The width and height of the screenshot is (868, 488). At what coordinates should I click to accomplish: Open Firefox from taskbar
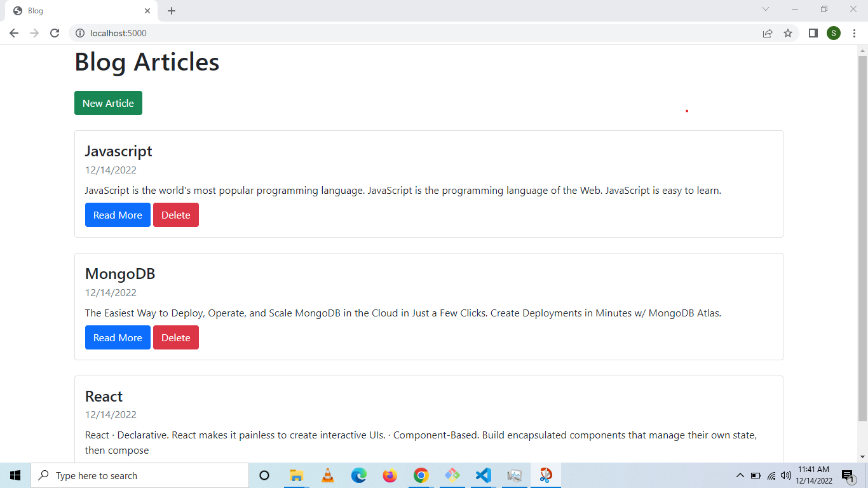[390, 475]
